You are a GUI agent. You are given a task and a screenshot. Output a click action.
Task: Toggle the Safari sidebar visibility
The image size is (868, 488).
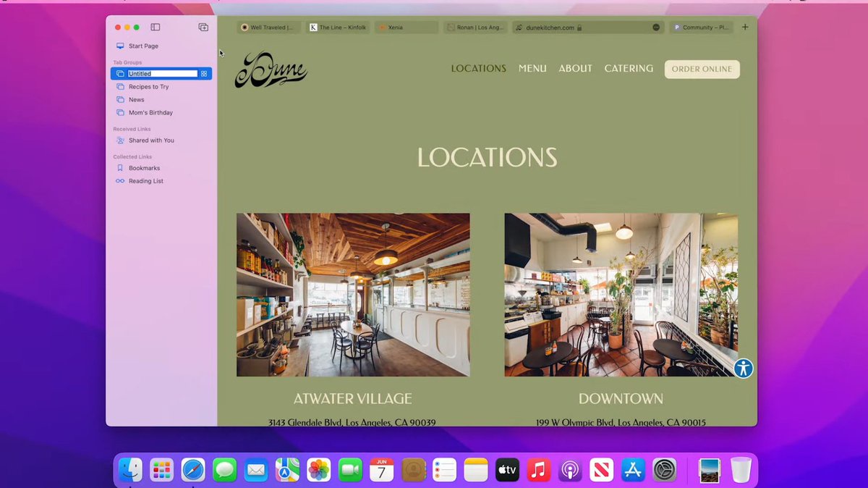pyautogui.click(x=155, y=28)
